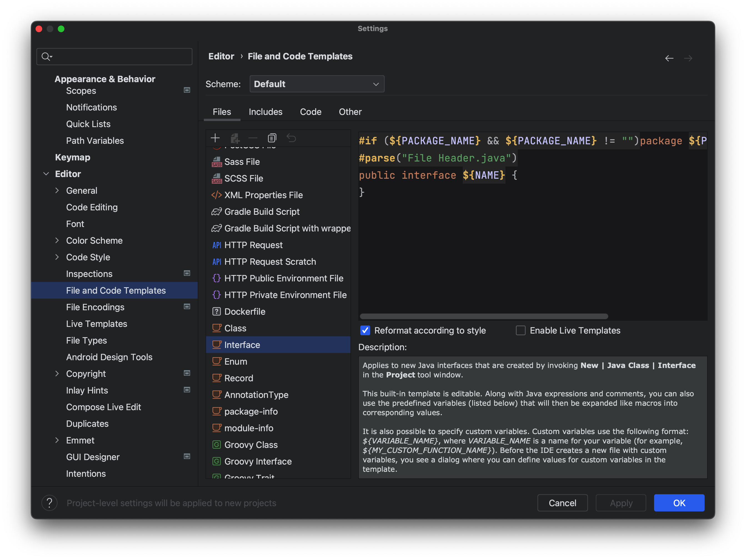Switch to the Code tab
The width and height of the screenshot is (746, 560).
(x=311, y=112)
